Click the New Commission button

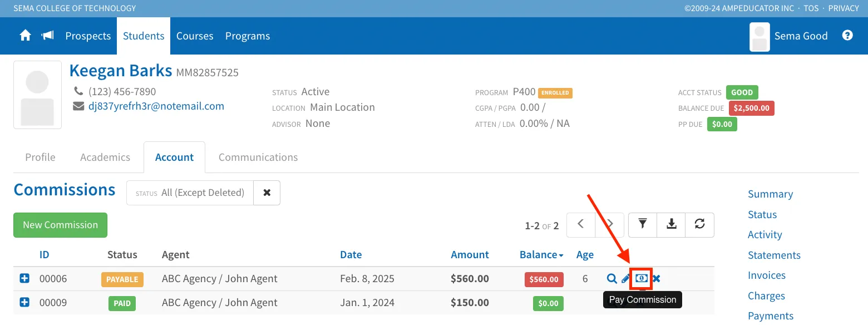point(60,225)
